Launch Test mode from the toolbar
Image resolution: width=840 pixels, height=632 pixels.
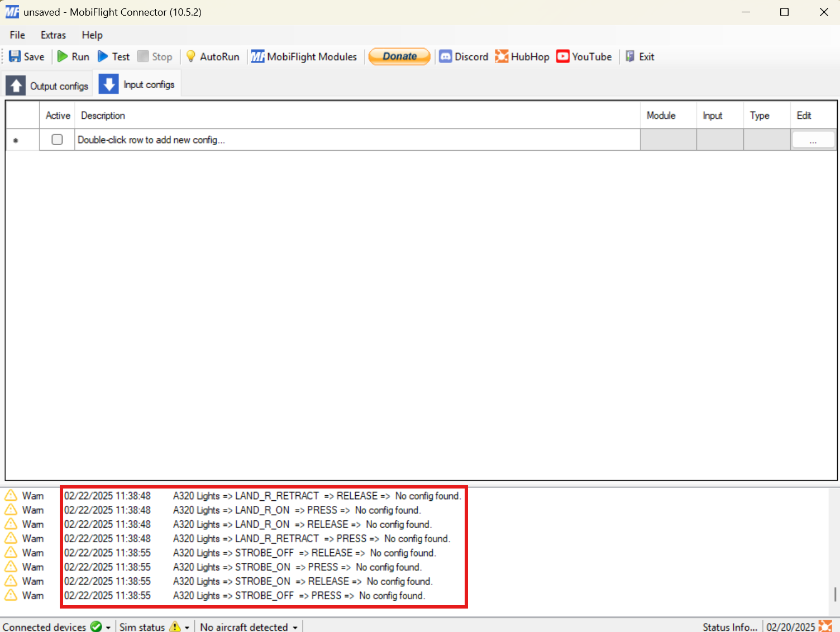(x=113, y=56)
